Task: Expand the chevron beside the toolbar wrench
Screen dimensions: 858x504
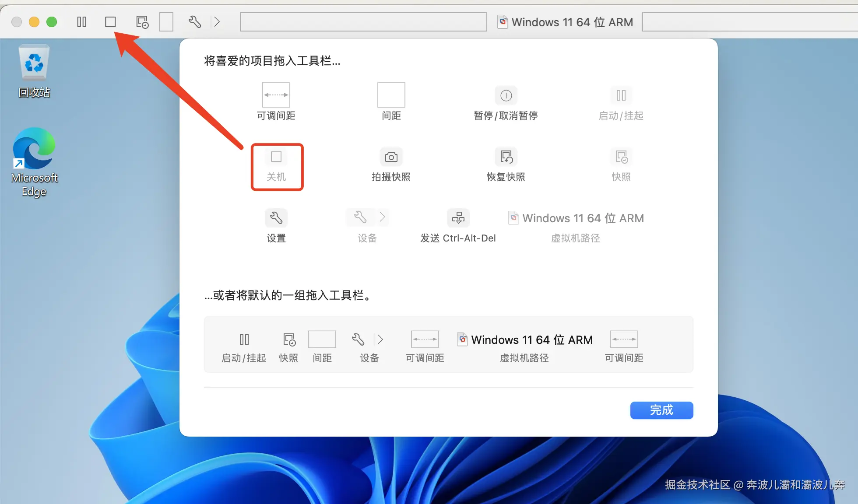Action: click(217, 22)
